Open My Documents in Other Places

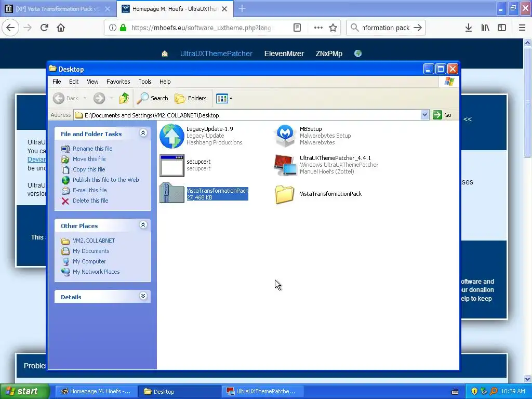click(x=91, y=251)
